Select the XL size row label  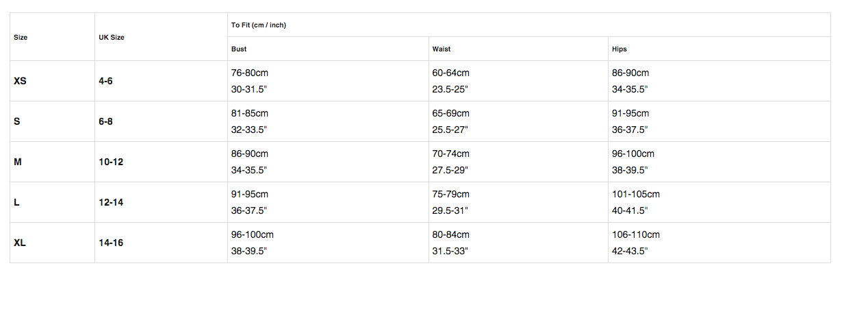click(20, 243)
